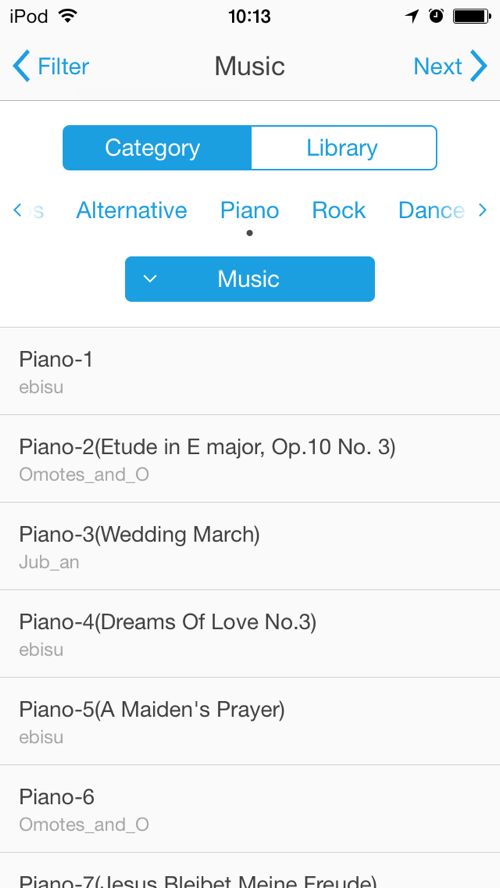The width and height of the screenshot is (500, 888).
Task: Select the Rock category
Action: (339, 211)
